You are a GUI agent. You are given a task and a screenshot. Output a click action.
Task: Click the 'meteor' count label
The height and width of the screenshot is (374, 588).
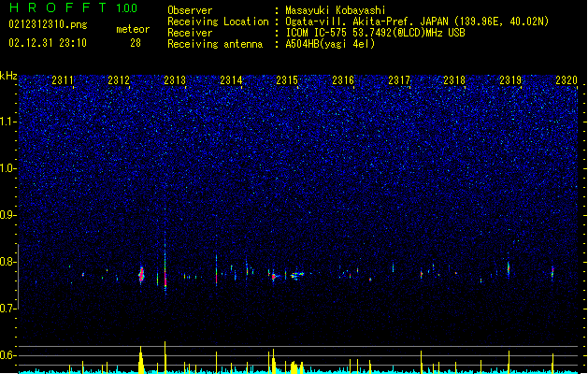click(x=133, y=29)
